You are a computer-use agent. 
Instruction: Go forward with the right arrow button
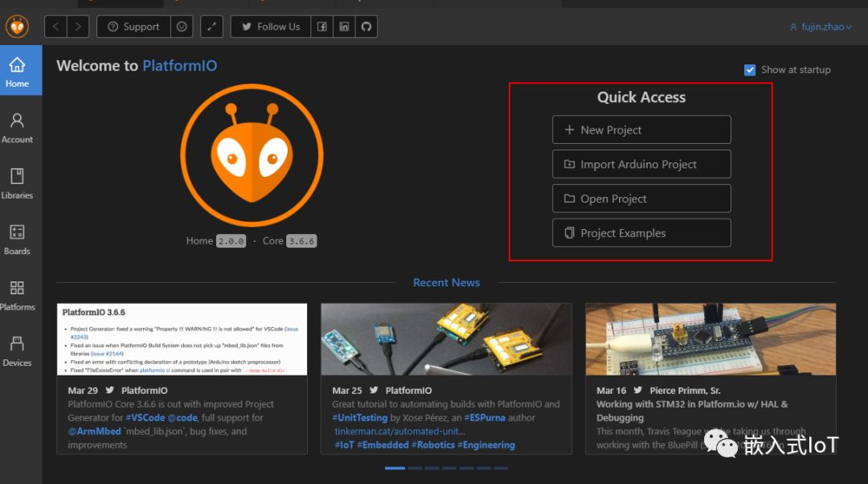(78, 27)
